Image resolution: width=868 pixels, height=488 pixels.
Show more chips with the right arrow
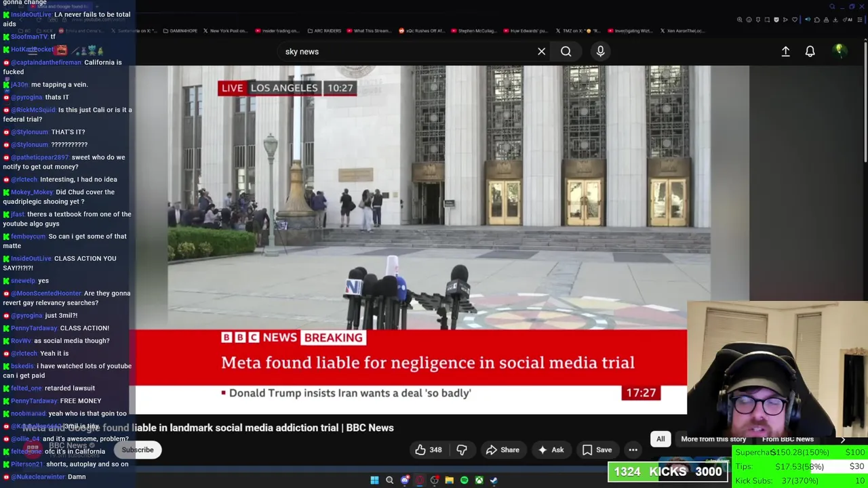[843, 439]
